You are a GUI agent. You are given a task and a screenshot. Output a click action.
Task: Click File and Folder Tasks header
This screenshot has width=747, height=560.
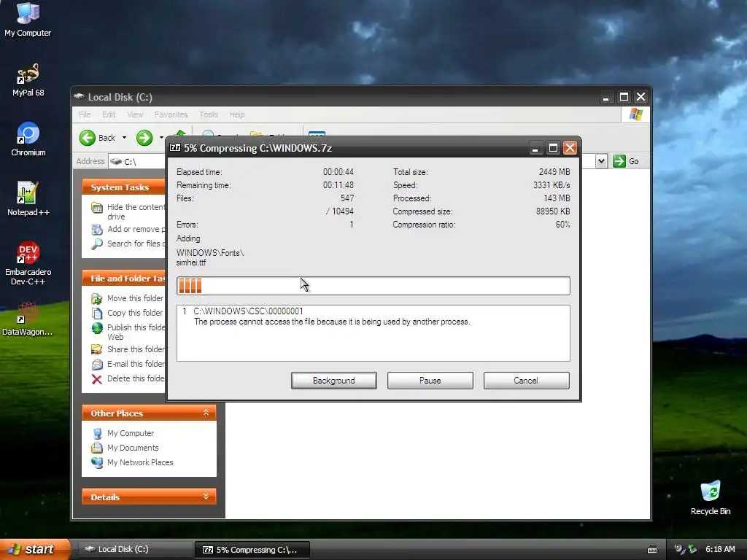(124, 279)
